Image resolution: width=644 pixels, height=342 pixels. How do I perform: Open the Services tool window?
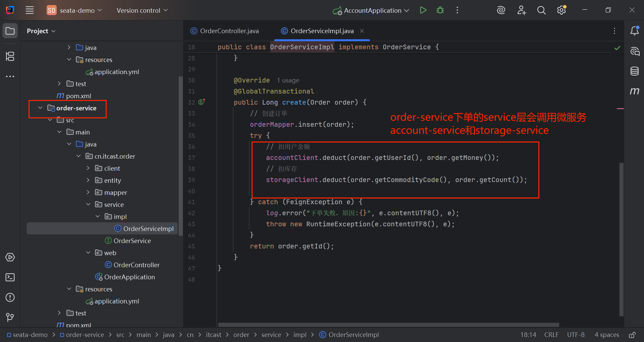click(x=10, y=257)
